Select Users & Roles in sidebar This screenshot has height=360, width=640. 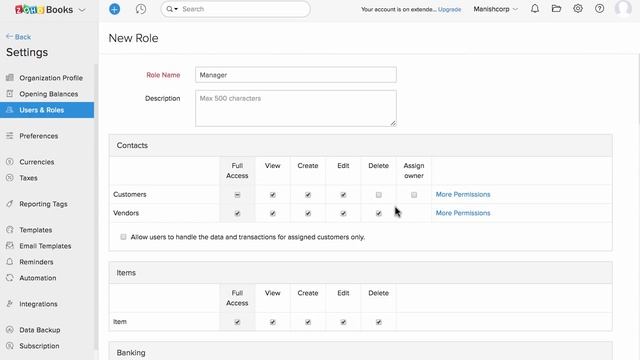[47, 110]
